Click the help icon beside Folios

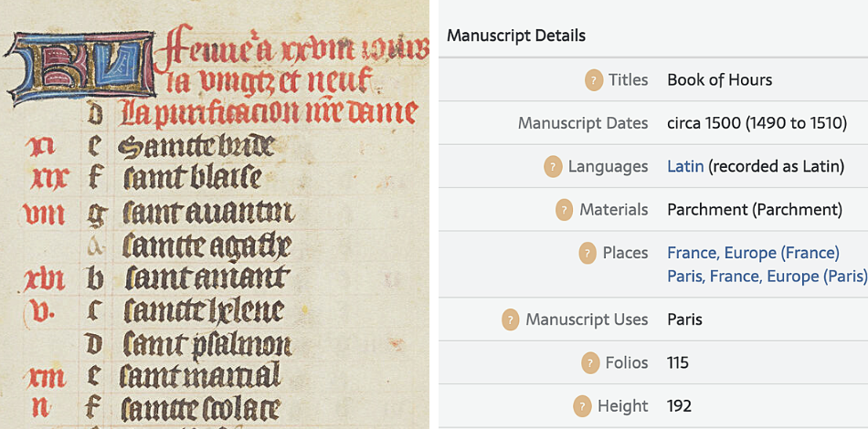[590, 363]
